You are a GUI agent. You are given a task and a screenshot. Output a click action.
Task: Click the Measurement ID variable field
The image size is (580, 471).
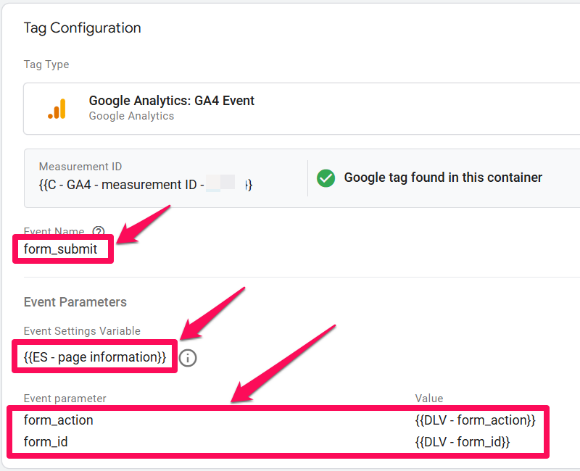(145, 184)
